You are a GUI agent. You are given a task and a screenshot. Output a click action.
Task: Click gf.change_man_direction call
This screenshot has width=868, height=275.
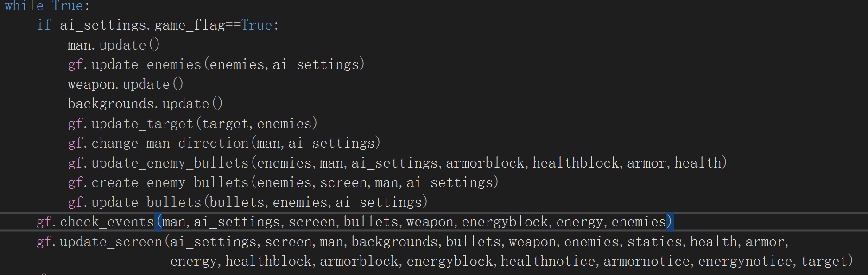click(224, 143)
